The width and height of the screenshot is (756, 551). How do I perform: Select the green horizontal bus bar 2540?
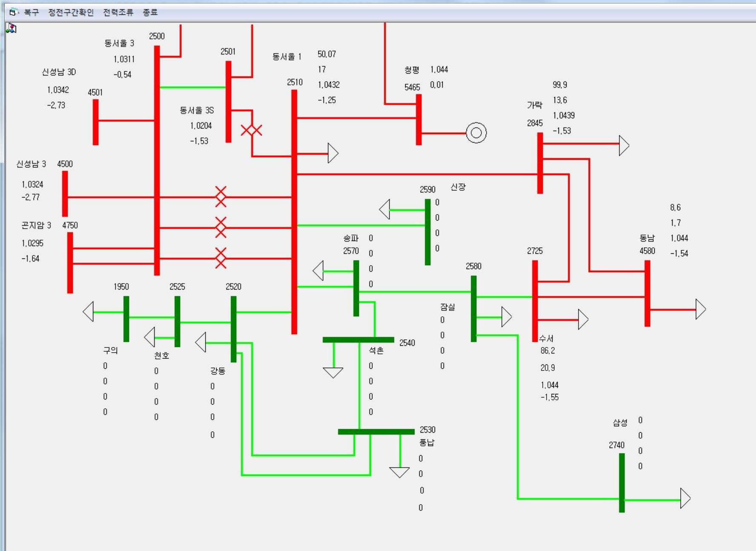pos(358,340)
